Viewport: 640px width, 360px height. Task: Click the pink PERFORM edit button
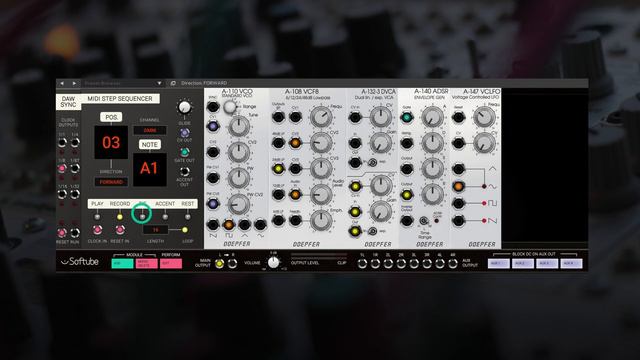coord(171,264)
